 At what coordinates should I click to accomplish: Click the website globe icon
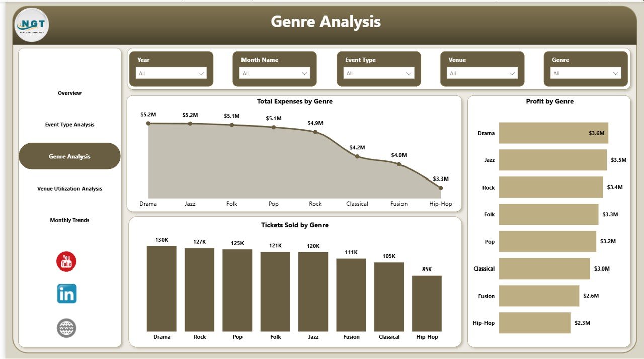(66, 328)
